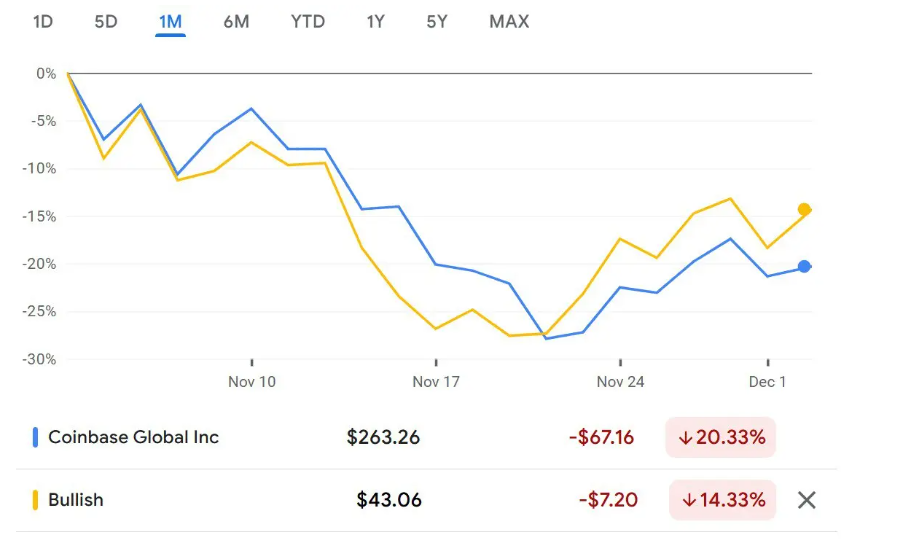Select the 1D time range tab
909x546 pixels.
43,21
